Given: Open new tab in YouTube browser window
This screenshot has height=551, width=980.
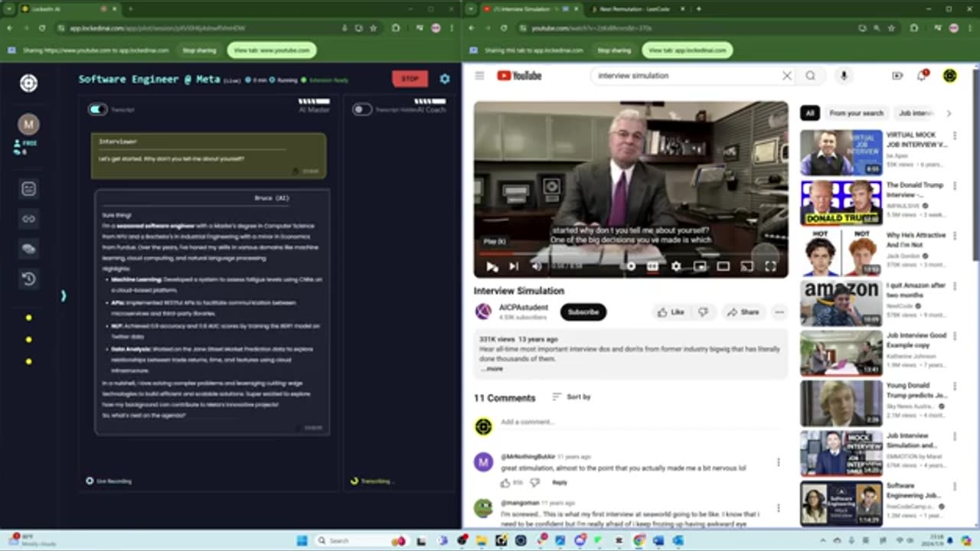Looking at the screenshot, I should pos(698,9).
